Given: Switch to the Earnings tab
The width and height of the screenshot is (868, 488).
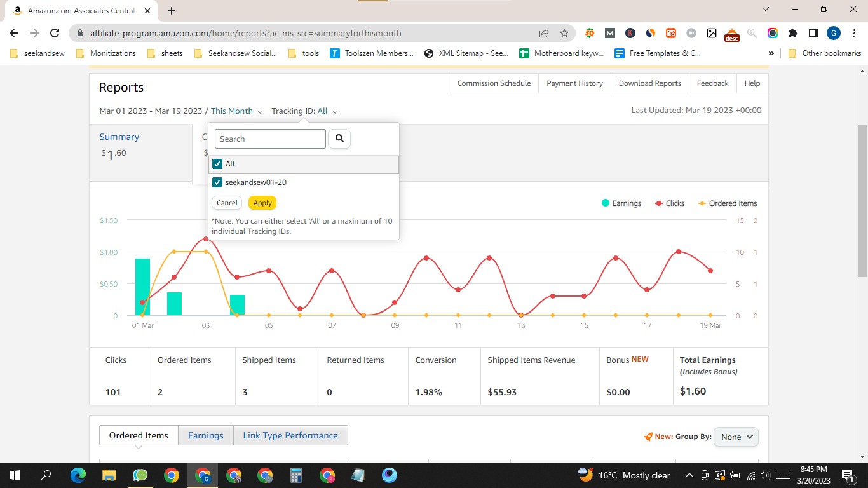Looking at the screenshot, I should pyautogui.click(x=205, y=435).
